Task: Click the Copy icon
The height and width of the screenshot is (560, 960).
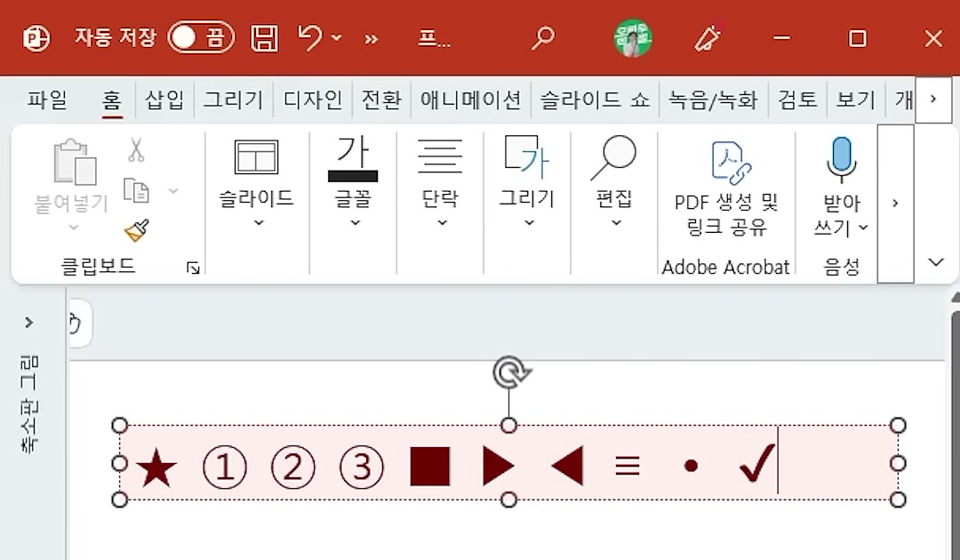Action: tap(136, 190)
